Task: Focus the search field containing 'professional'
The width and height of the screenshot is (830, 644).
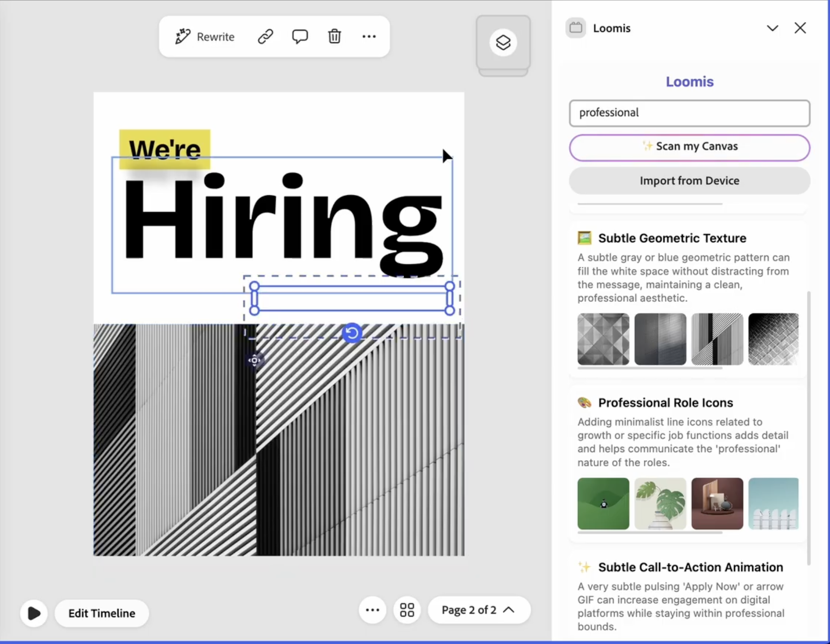Action: coord(689,113)
